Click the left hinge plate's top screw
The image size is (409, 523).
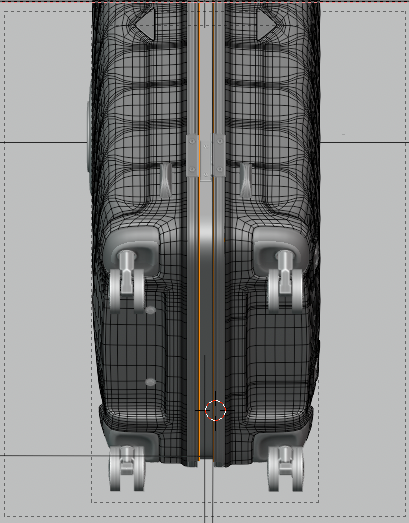click(x=192, y=142)
